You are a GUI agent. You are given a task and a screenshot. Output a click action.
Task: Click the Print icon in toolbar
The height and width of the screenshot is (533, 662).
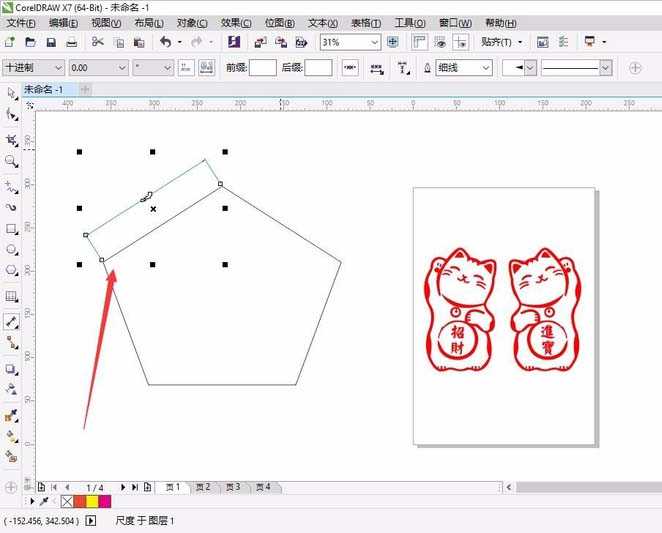[72, 42]
